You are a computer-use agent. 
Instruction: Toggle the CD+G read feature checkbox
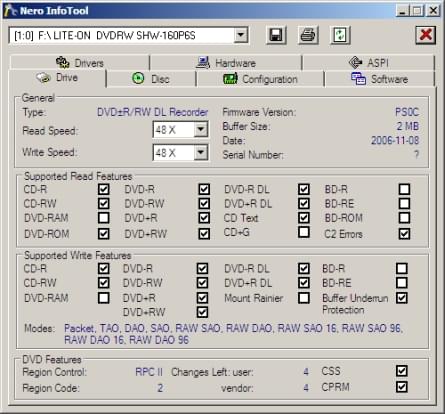pyautogui.click(x=304, y=232)
